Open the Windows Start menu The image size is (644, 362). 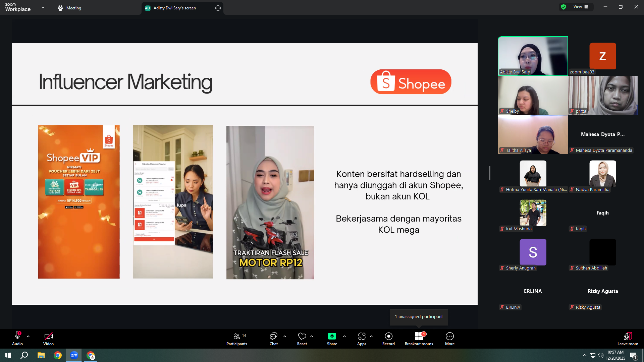[x=8, y=355]
